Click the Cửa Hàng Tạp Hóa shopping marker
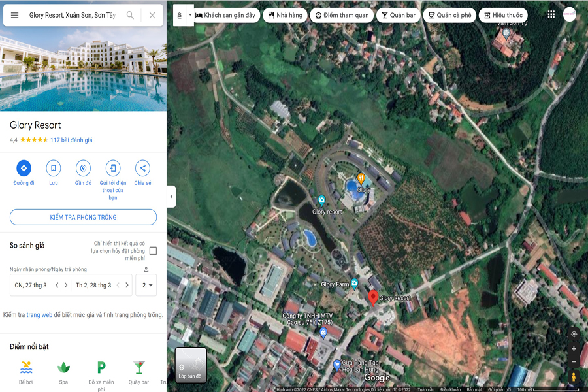588x392 pixels. [336, 364]
